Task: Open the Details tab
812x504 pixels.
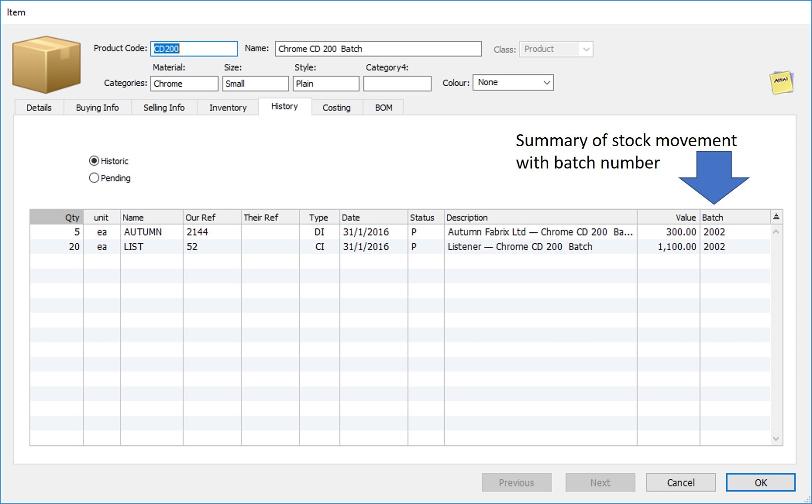Action: (x=39, y=107)
